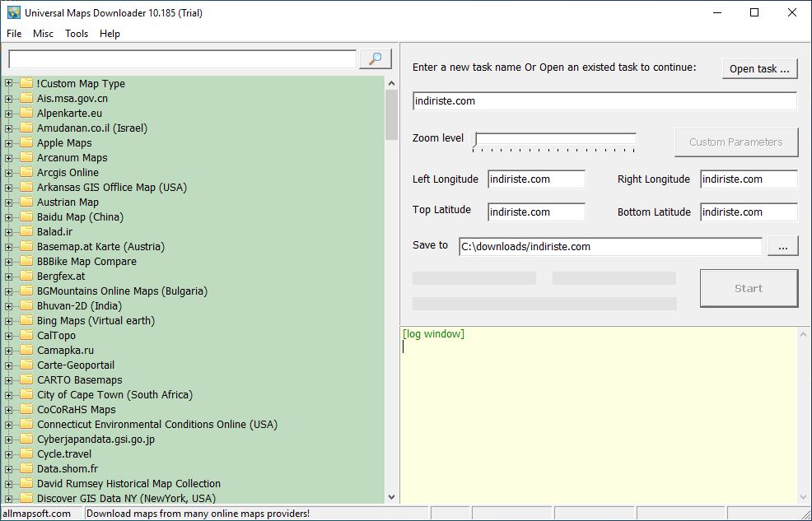Click the folder icon beside Arcanum Maps

pos(26,158)
